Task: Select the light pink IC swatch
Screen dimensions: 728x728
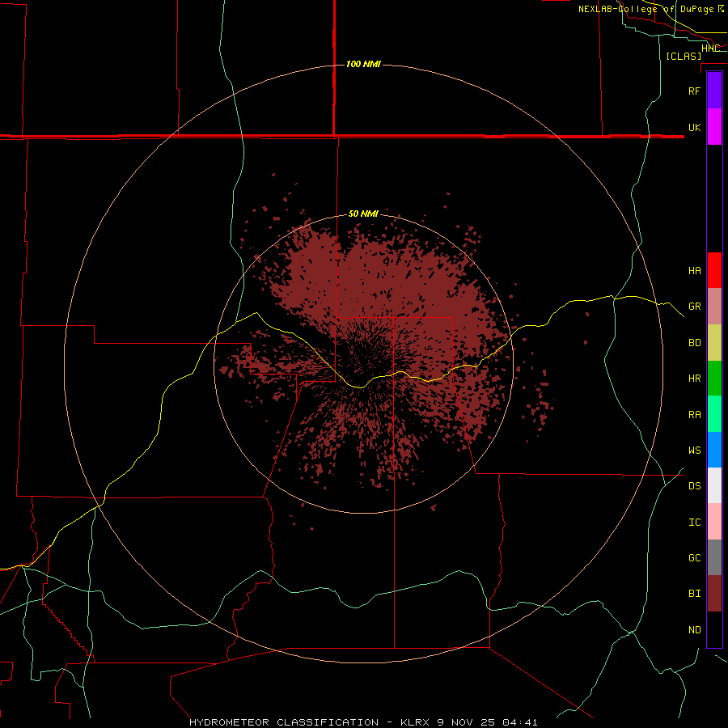Action: [714, 522]
